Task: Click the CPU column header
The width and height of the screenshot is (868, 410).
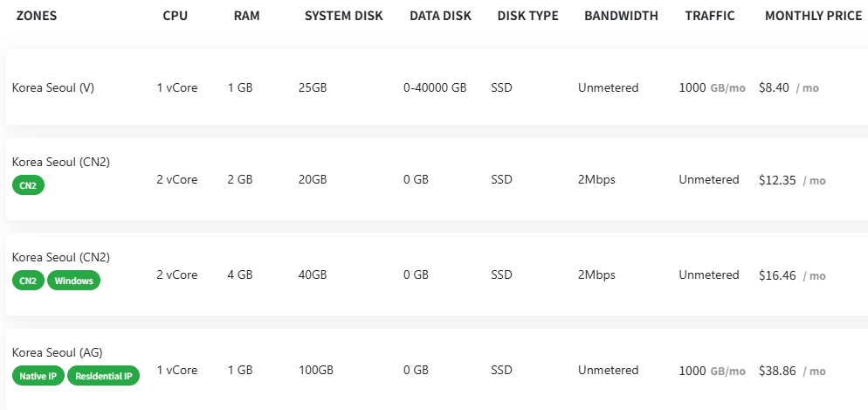Action: pyautogui.click(x=175, y=16)
